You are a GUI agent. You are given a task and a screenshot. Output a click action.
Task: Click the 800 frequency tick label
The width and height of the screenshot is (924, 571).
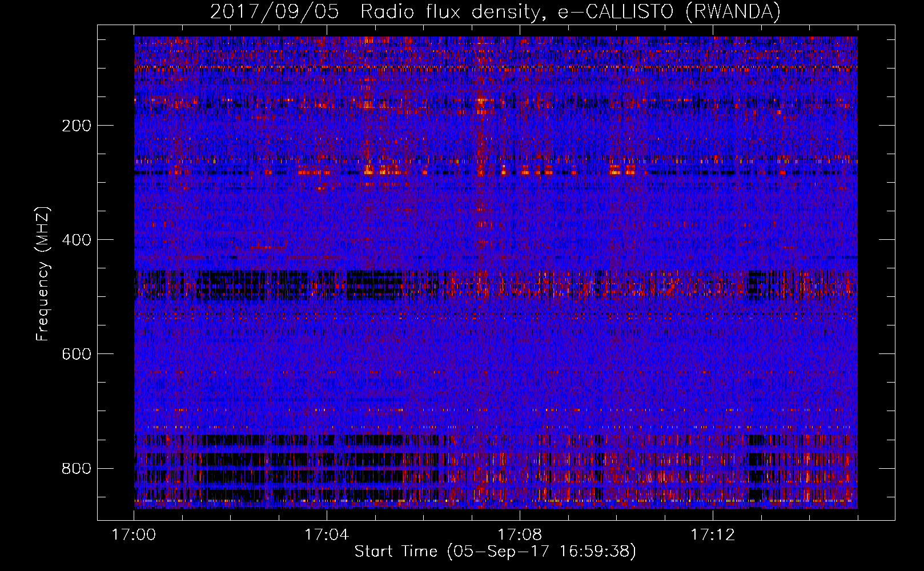[x=77, y=468]
